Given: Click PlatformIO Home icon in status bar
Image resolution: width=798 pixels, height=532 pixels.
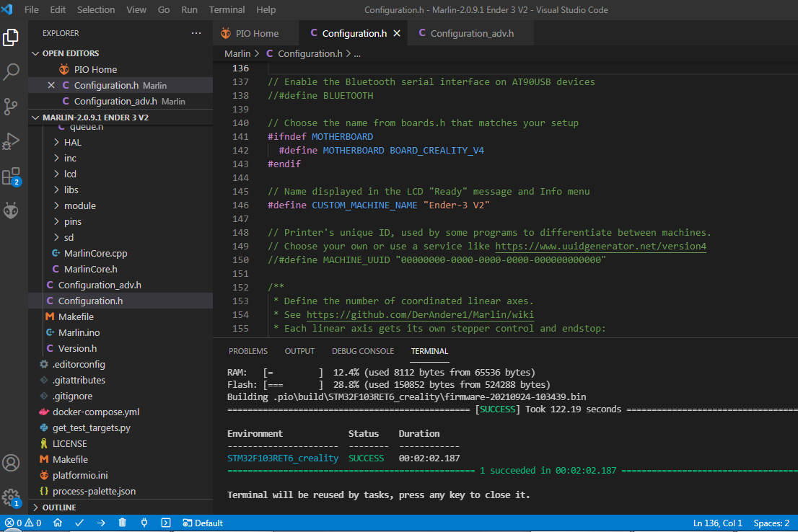Looking at the screenshot, I should click(58, 523).
